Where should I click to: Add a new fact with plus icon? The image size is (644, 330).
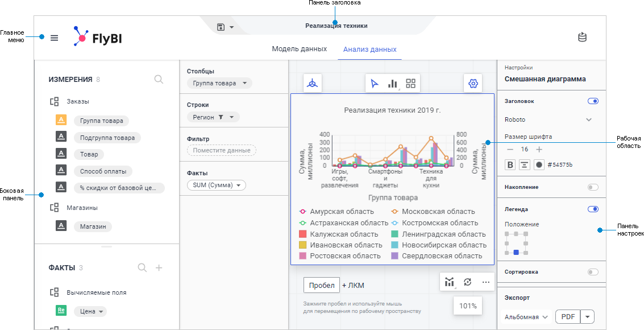pyautogui.click(x=159, y=268)
